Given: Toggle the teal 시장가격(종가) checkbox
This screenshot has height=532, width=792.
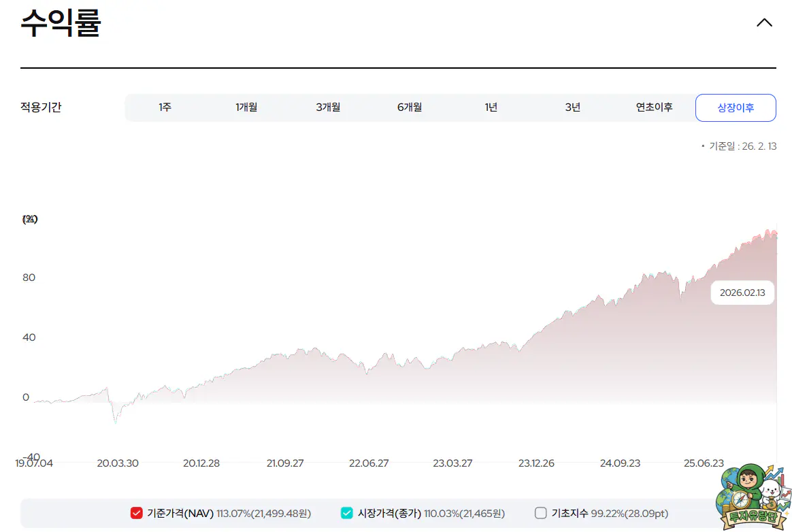Looking at the screenshot, I should [347, 513].
